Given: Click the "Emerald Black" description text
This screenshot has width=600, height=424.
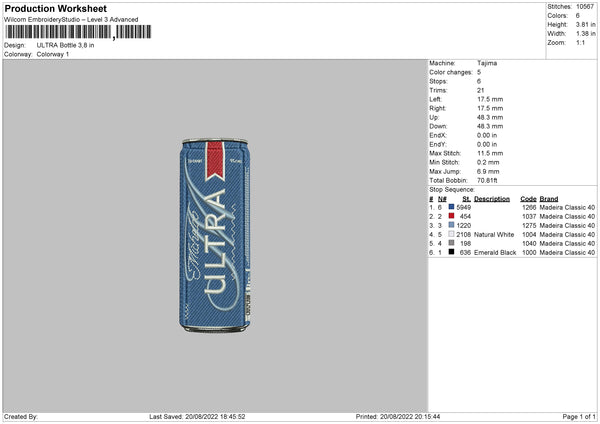Looking at the screenshot, I should click(x=495, y=253).
